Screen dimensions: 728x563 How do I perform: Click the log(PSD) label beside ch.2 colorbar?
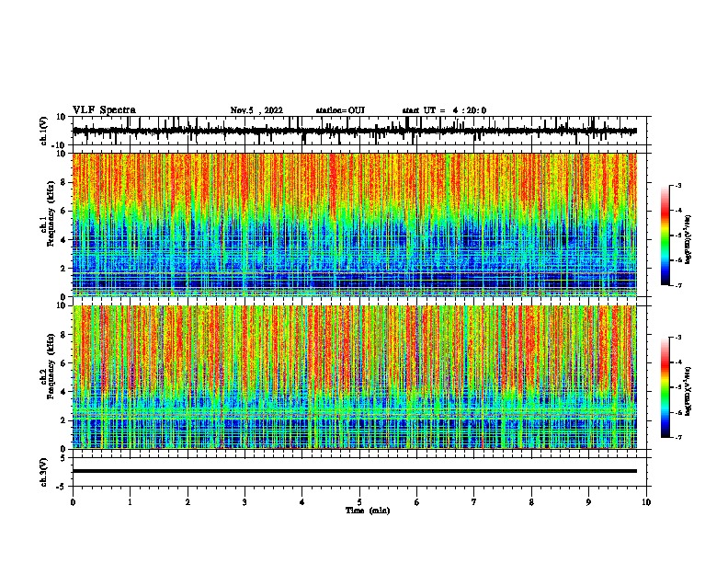pyautogui.click(x=688, y=391)
